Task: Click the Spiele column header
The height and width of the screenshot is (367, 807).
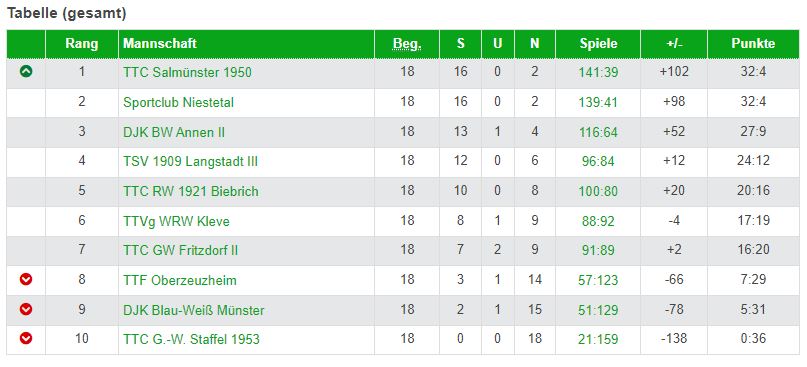Action: [598, 44]
